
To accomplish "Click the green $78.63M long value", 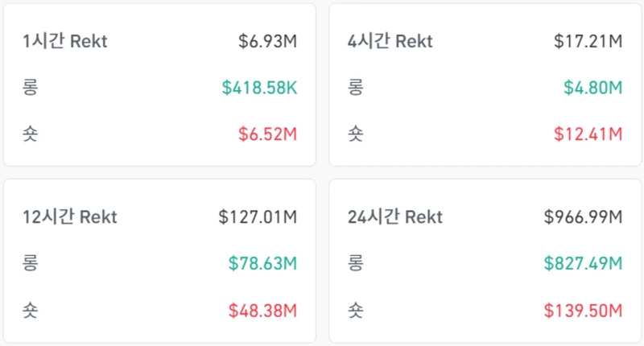I will click(262, 263).
